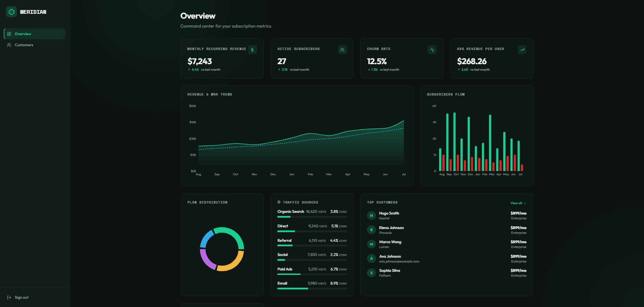
Task: Click the $7,243 revenue value
Action: point(200,61)
